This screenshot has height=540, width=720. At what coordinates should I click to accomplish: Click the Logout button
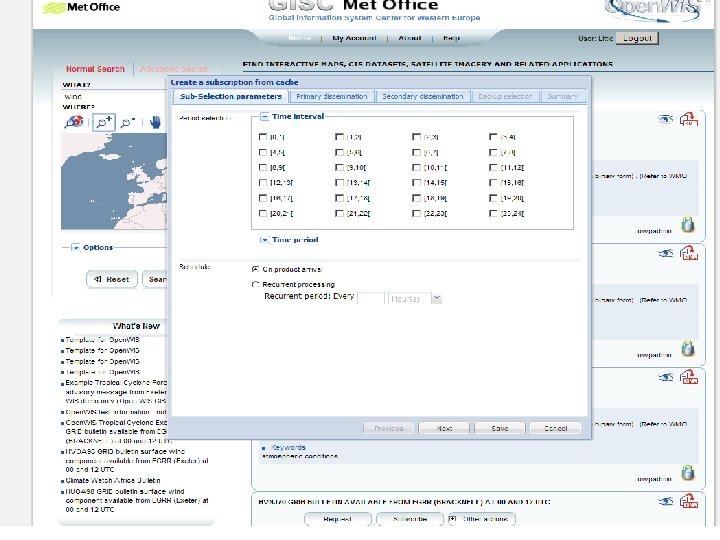(636, 38)
